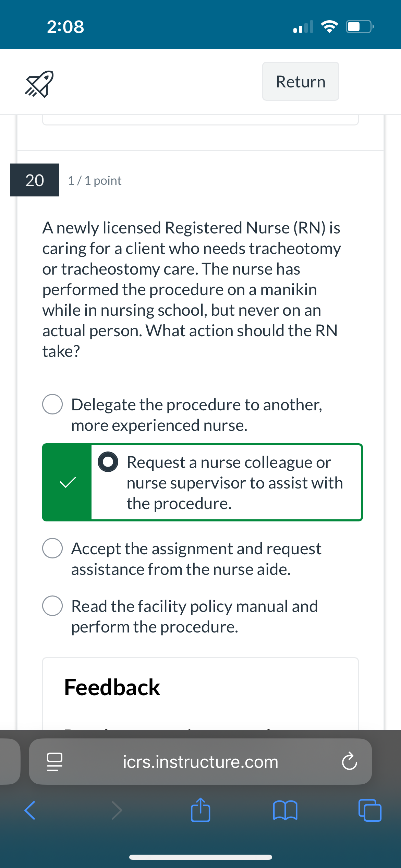Reload the page with refresh icon

click(349, 761)
